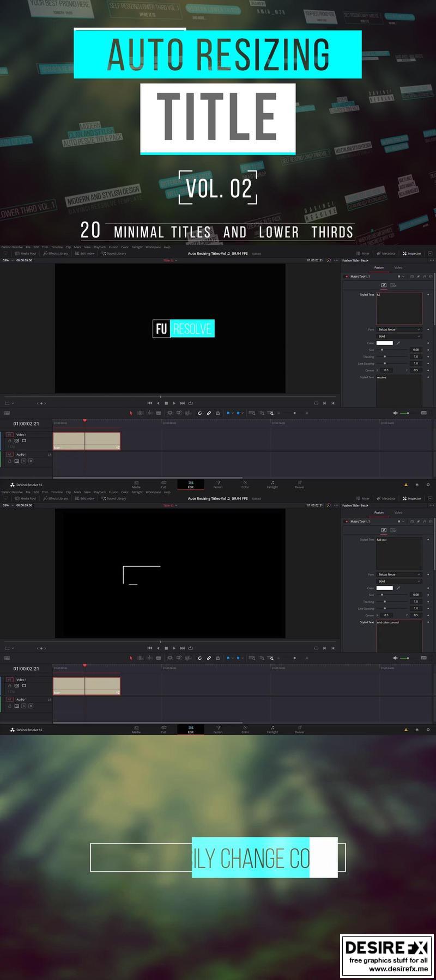The image size is (436, 980).
Task: Open Project Settings gear in FU RESOLVE window
Action: (428, 485)
